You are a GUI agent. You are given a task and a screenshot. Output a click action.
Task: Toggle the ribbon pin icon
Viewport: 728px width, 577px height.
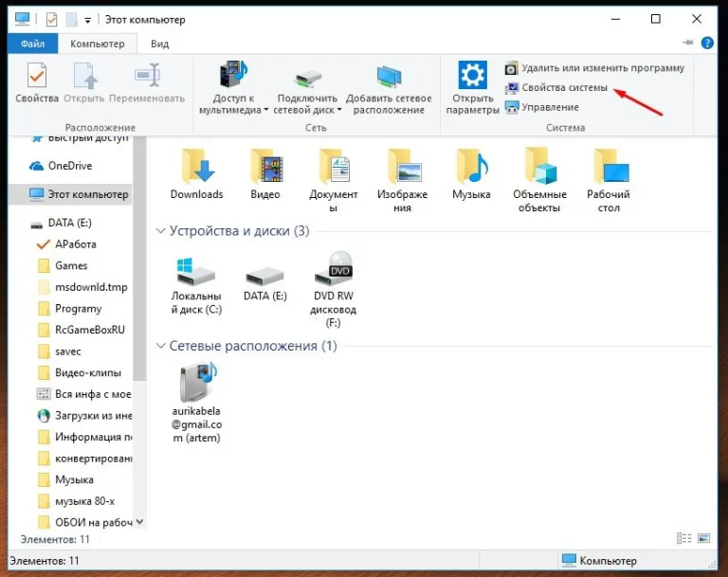[687, 43]
